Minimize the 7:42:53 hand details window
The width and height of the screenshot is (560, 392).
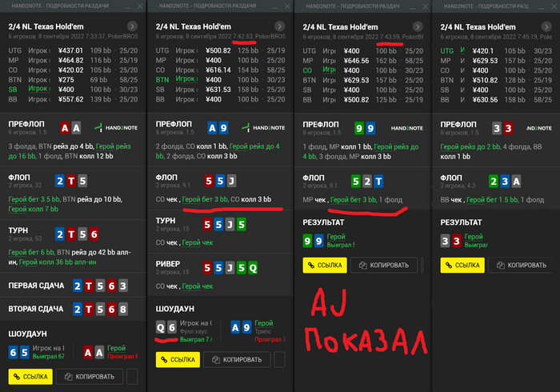pyautogui.click(x=274, y=6)
